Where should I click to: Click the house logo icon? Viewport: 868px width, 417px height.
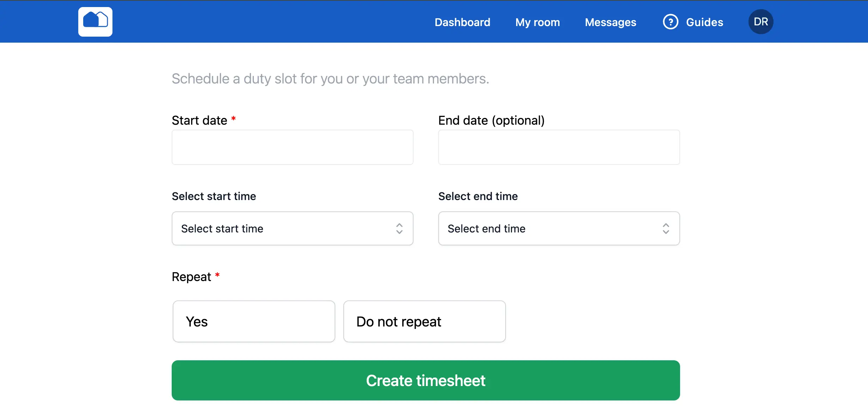pyautogui.click(x=95, y=21)
